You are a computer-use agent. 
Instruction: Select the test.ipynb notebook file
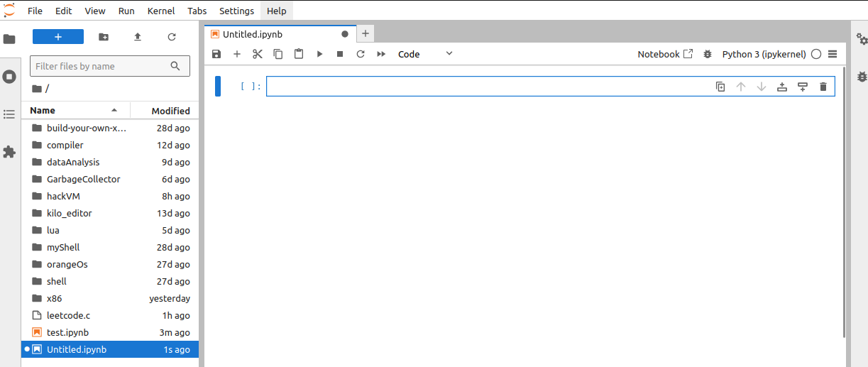point(110,333)
